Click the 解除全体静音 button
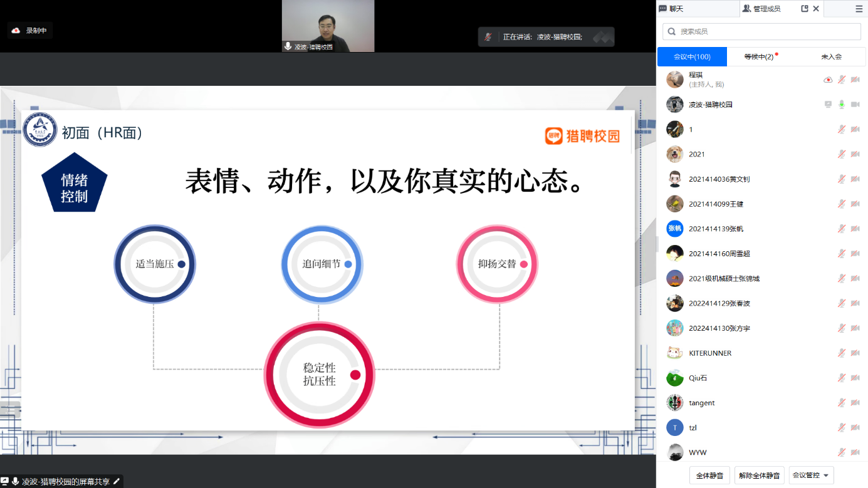This screenshot has width=868, height=488. click(759, 475)
